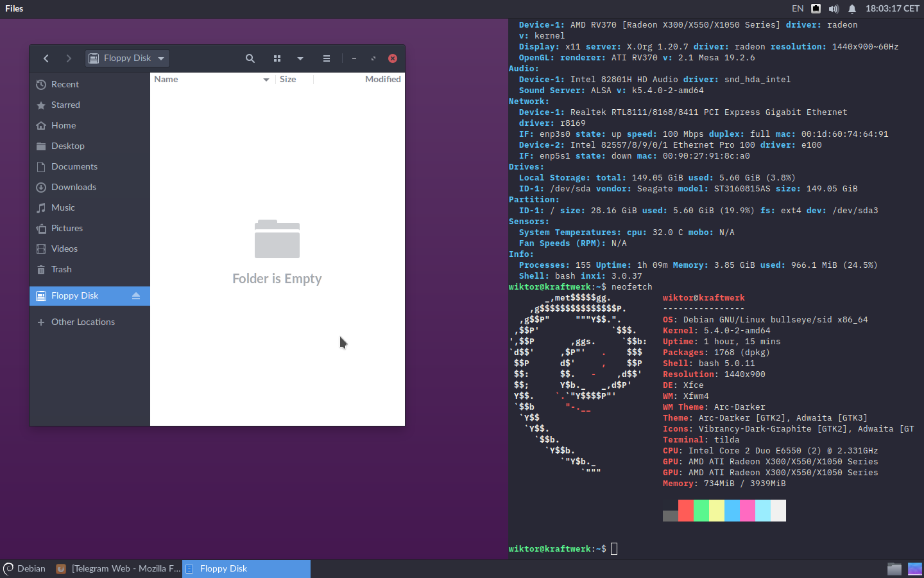
Task: Open the Floppy Disk path dropdown
Action: [127, 58]
